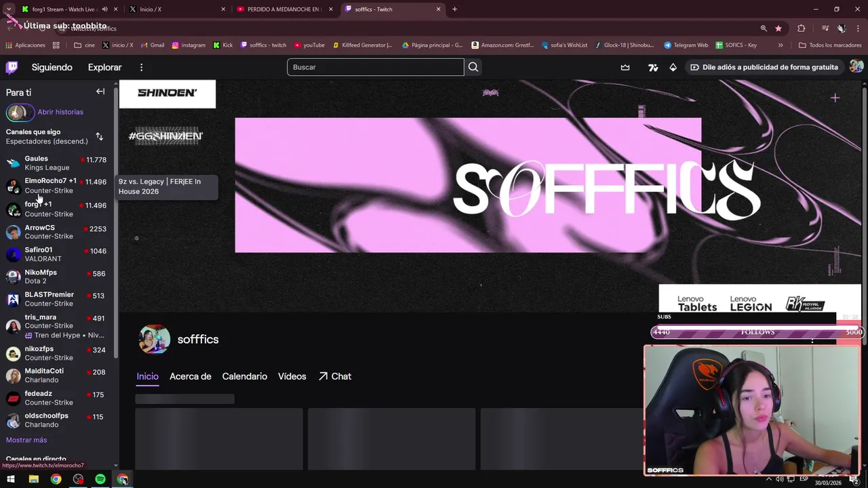Open File Explorer from taskbar
This screenshot has height=488, width=868.
pyautogui.click(x=33, y=479)
